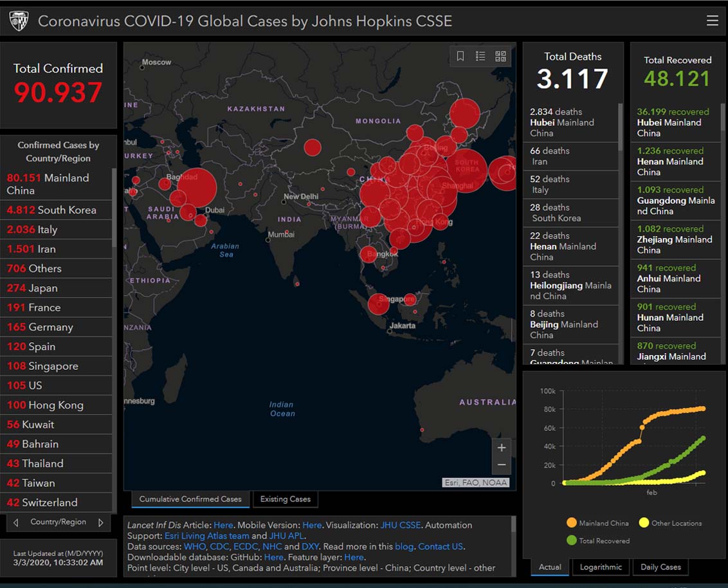The height and width of the screenshot is (588, 728).
Task: Select Italy in the confirmed cases list
Action: tap(32, 230)
